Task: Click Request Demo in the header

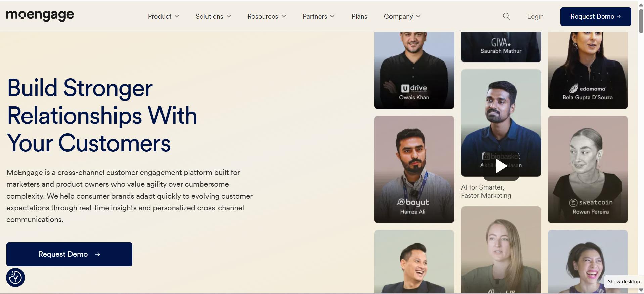Action: [596, 16]
